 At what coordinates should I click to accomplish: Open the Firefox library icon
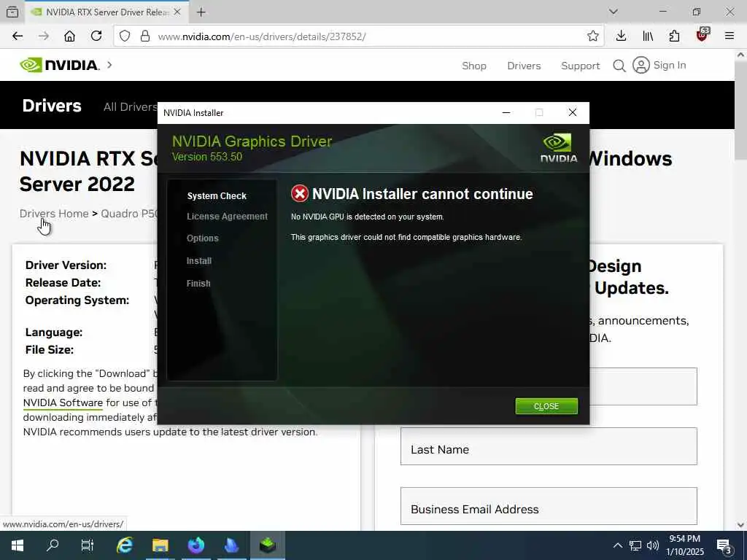click(648, 36)
